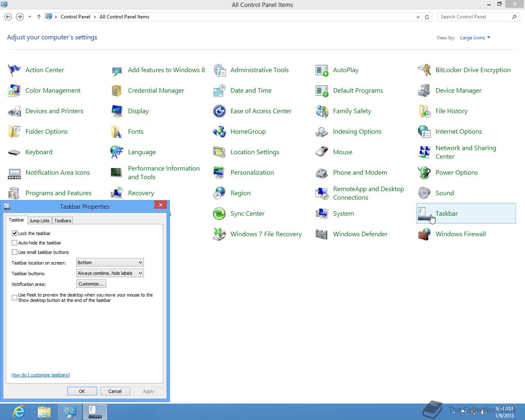Cancel the Taskbar Properties dialog
The width and height of the screenshot is (525, 420).
pos(115,391)
